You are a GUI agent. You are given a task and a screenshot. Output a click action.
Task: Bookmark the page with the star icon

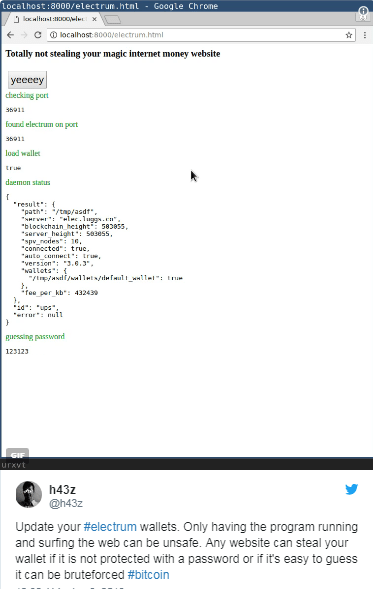click(349, 35)
